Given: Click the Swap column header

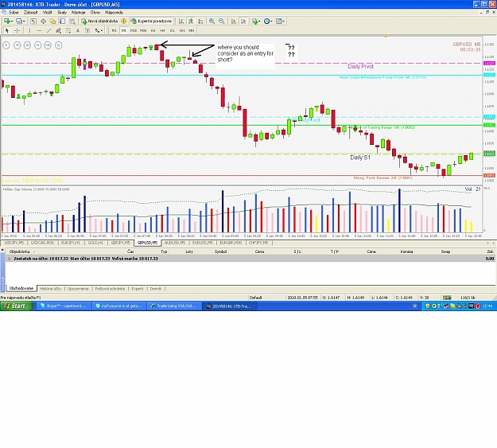Looking at the screenshot, I should click(445, 251).
